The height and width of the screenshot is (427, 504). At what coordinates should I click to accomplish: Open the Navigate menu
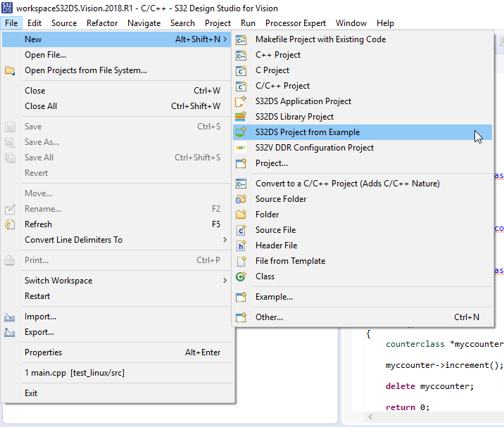[x=144, y=23]
